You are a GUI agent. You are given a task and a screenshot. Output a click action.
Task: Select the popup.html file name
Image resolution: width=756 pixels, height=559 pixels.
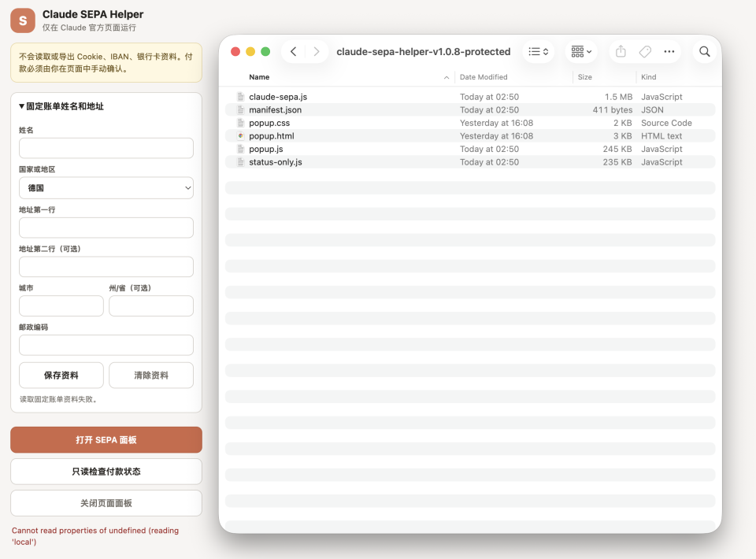pyautogui.click(x=272, y=136)
